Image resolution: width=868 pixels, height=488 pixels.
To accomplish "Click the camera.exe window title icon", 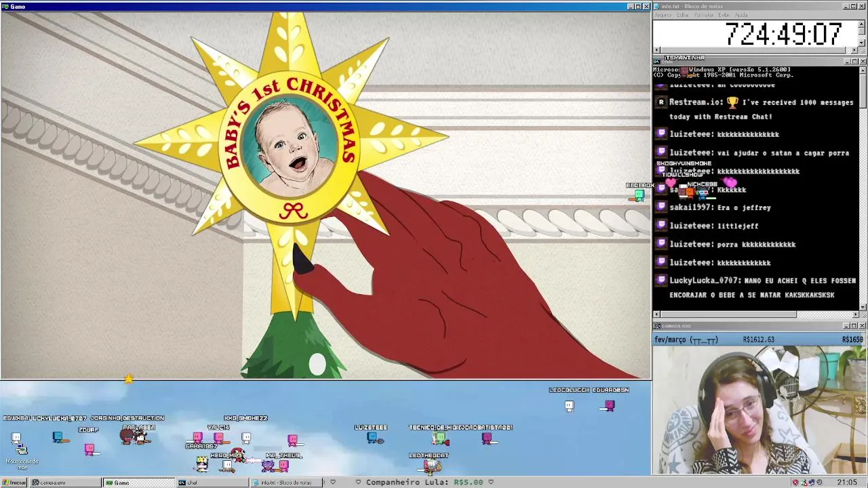I will tap(657, 326).
